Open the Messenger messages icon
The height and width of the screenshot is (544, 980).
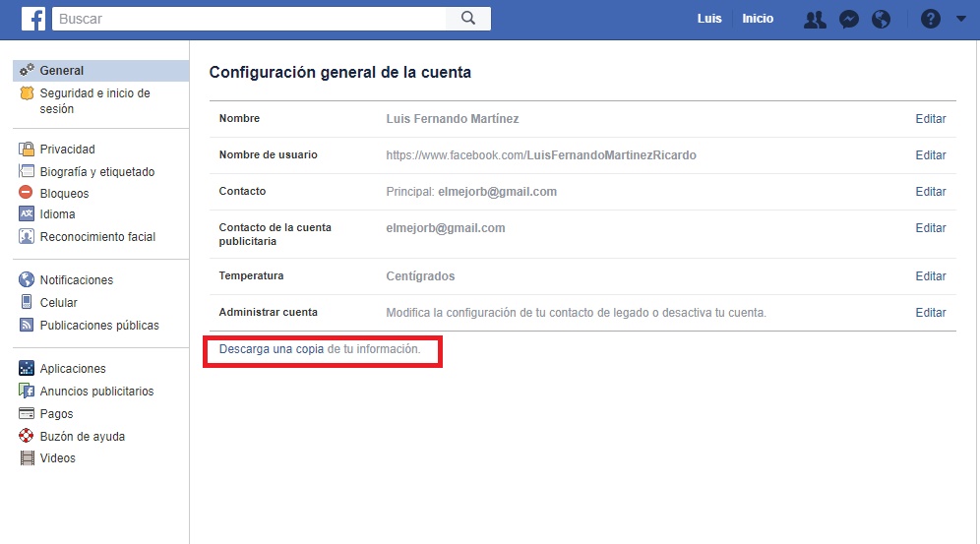tap(848, 19)
